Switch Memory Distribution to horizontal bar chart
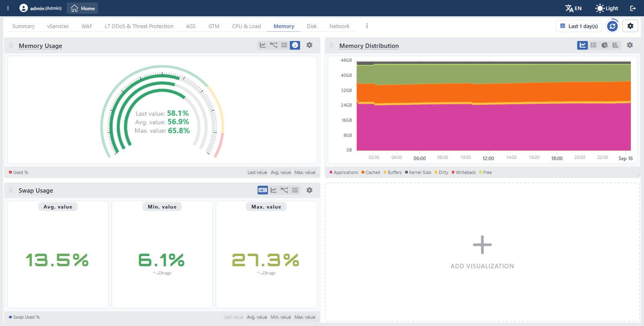The width and height of the screenshot is (644, 326). click(x=616, y=45)
